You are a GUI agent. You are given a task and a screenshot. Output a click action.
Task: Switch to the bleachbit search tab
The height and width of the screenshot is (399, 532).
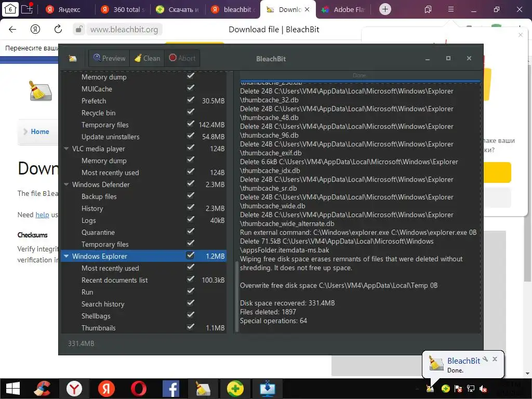click(x=233, y=9)
